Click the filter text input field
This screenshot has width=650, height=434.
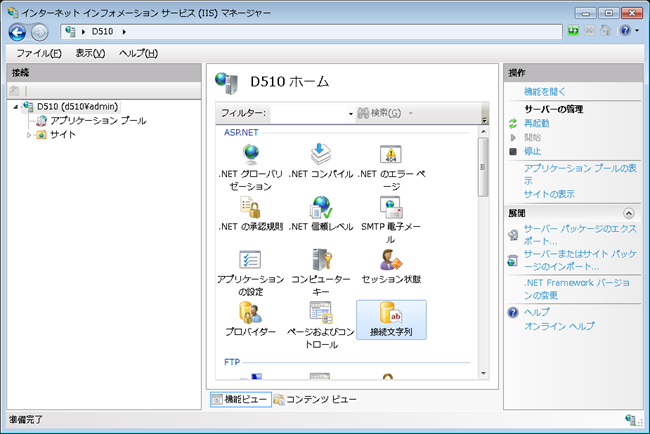309,114
